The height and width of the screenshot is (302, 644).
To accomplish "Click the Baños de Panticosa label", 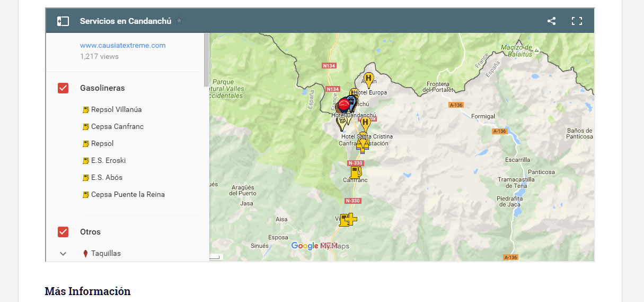I will point(579,133).
